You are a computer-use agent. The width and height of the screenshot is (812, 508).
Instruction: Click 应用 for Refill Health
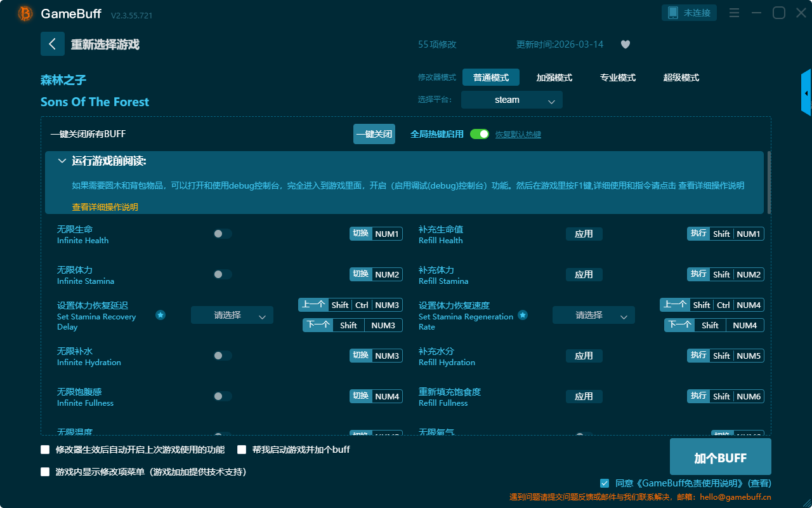coord(584,234)
